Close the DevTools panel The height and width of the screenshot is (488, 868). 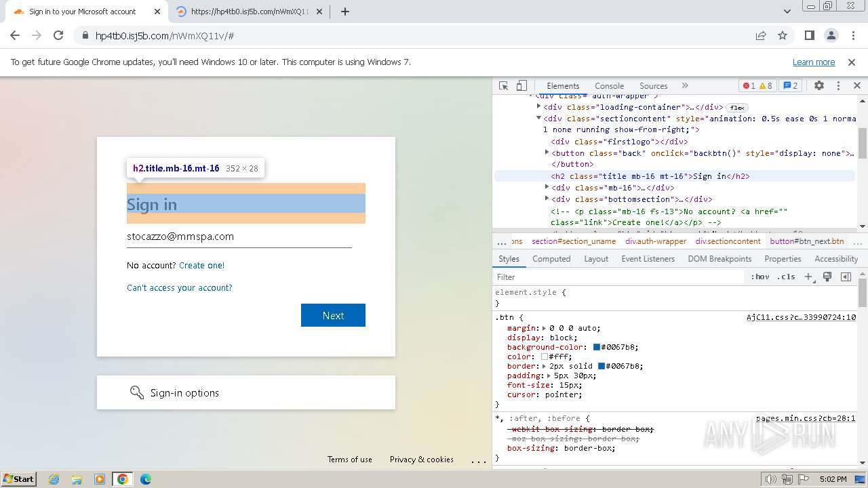coord(856,86)
